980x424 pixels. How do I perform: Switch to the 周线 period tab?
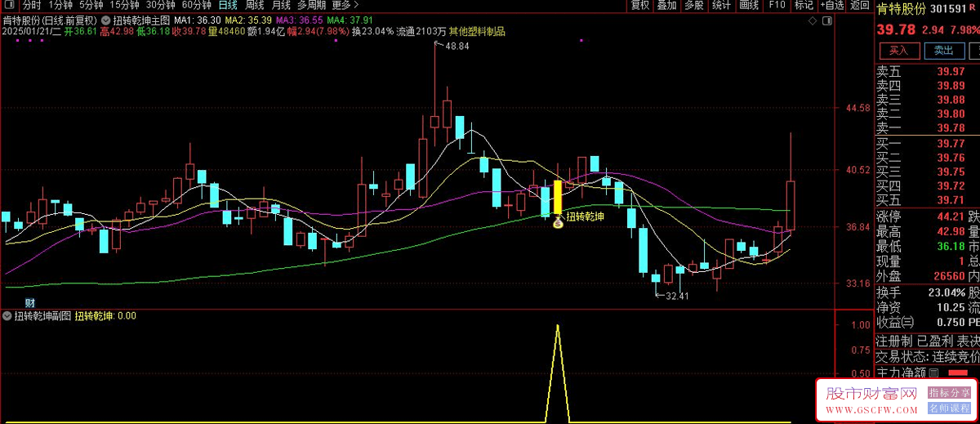(254, 5)
